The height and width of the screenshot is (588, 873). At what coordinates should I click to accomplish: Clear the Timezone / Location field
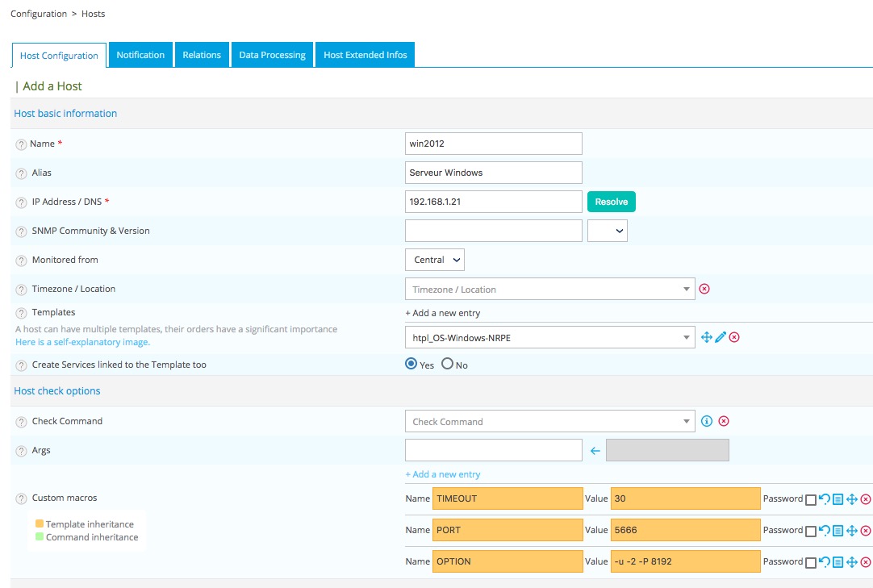(x=704, y=289)
